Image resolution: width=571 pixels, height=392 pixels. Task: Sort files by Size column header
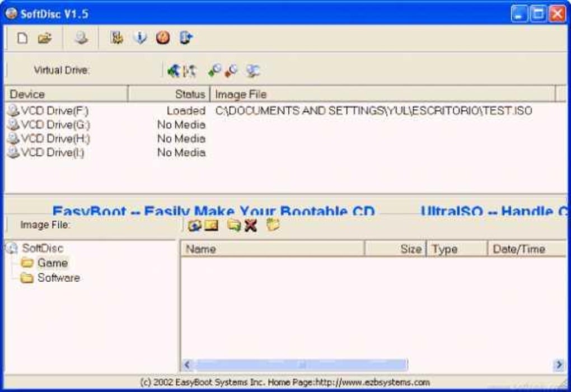click(x=395, y=249)
